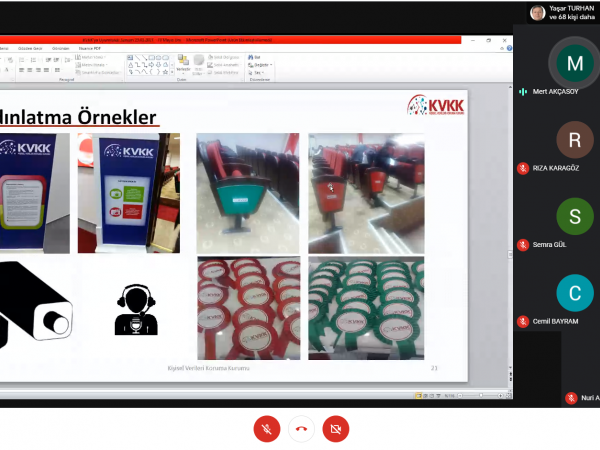
Task: Decrease the list indent level
Action: (x=48, y=60)
